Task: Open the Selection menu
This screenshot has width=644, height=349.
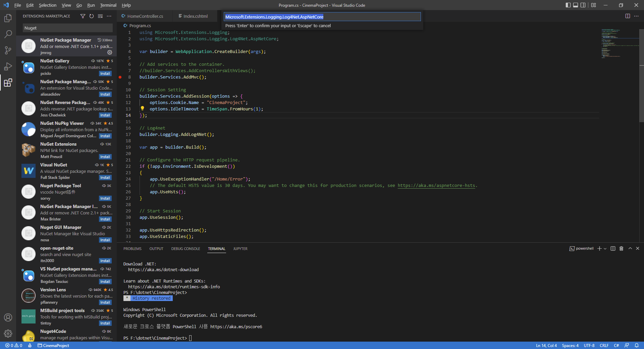Action: click(48, 5)
